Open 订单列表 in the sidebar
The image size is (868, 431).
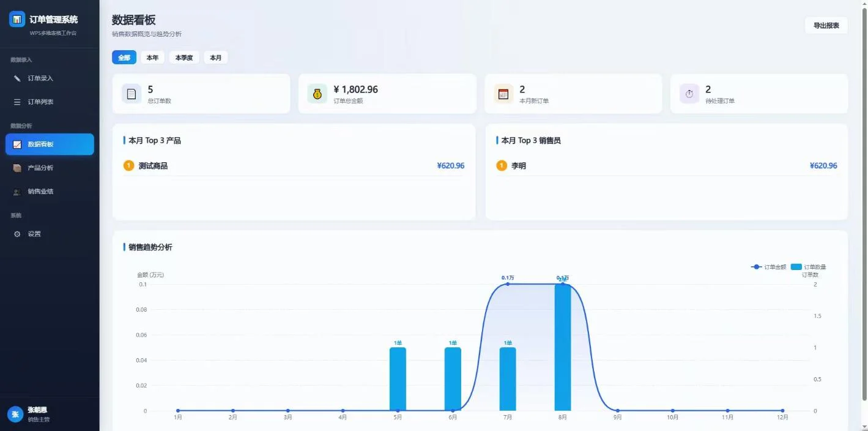tap(50, 102)
